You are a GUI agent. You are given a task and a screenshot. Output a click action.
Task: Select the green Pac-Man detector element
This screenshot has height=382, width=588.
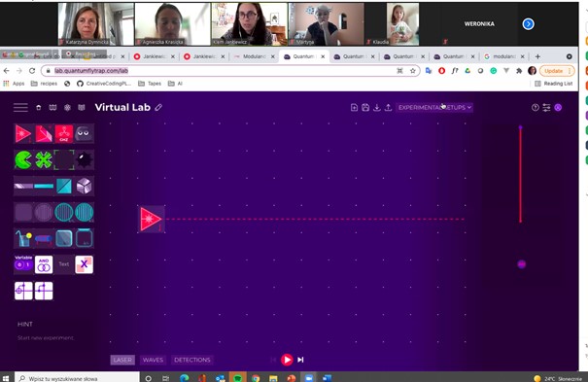pos(23,160)
